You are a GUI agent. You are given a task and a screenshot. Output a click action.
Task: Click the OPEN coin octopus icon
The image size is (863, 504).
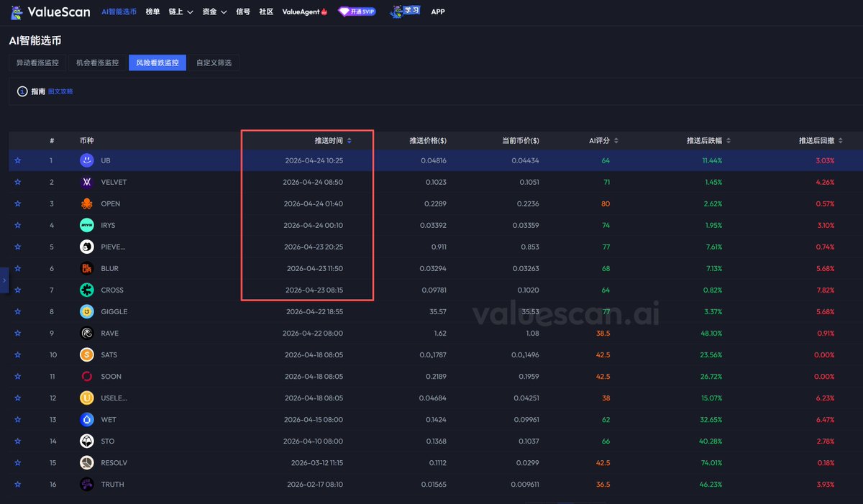(x=86, y=203)
